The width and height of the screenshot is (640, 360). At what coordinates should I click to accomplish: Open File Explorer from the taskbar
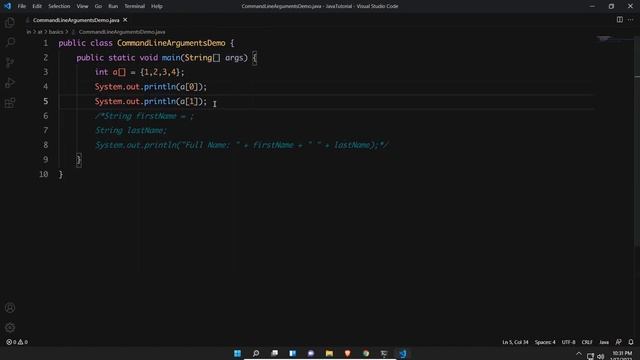tap(329, 353)
